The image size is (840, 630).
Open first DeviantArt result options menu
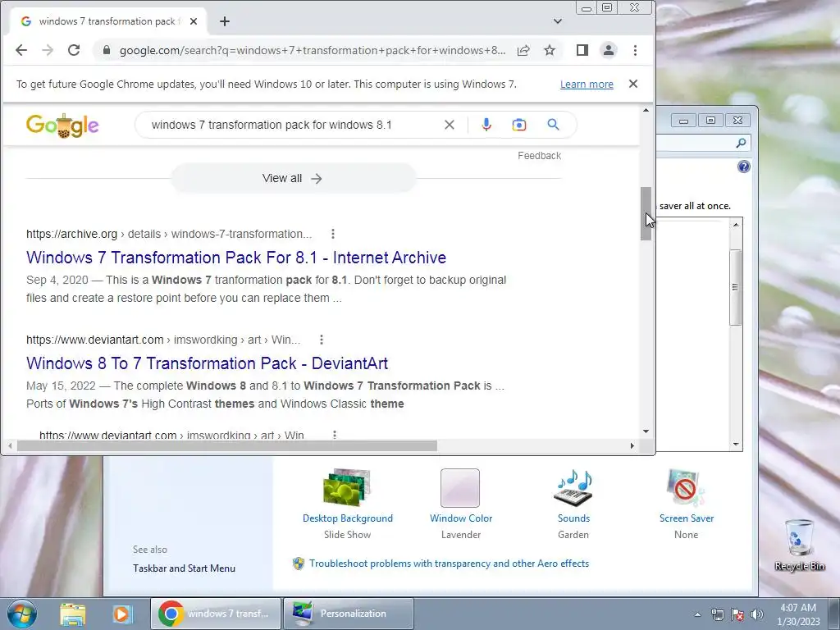point(322,340)
